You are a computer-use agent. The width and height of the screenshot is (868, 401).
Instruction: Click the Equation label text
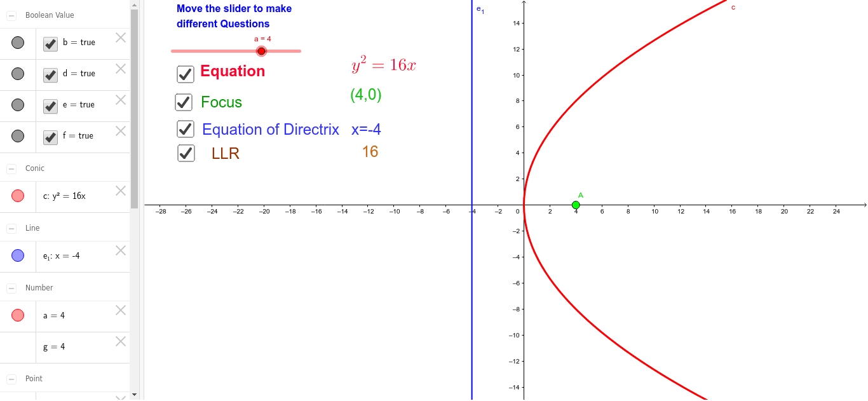pos(233,71)
